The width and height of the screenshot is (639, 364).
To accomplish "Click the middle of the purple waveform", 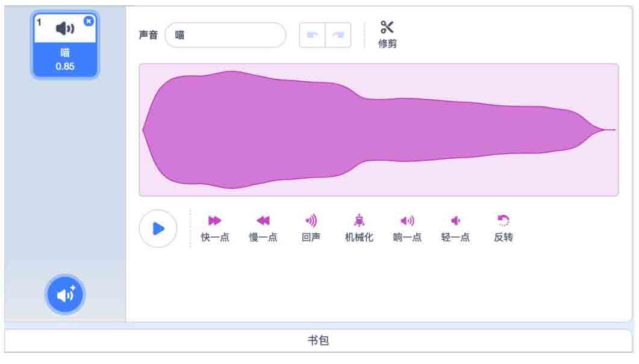I will pyautogui.click(x=378, y=129).
